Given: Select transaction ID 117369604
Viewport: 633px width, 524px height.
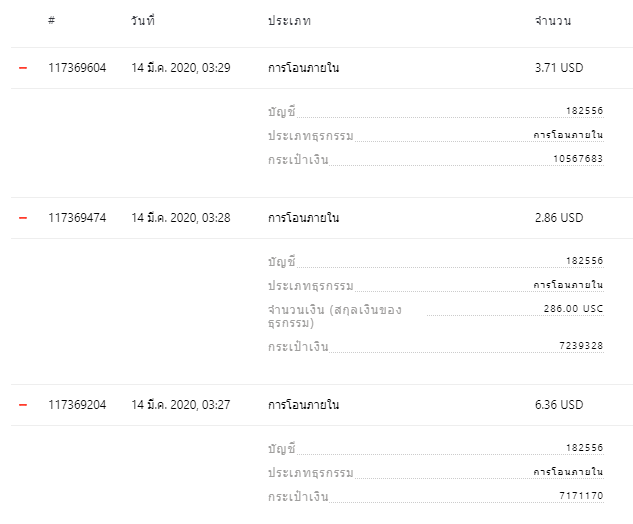Looking at the screenshot, I should (x=77, y=68).
